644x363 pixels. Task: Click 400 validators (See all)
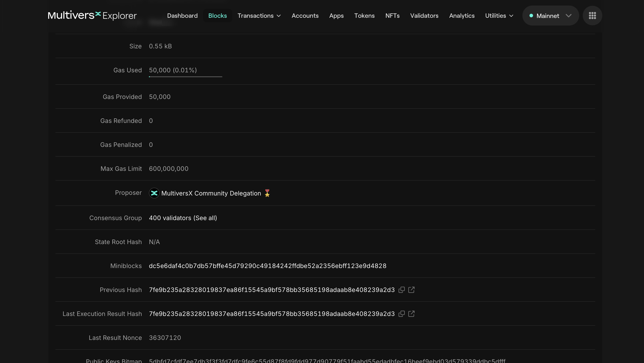[x=183, y=218]
